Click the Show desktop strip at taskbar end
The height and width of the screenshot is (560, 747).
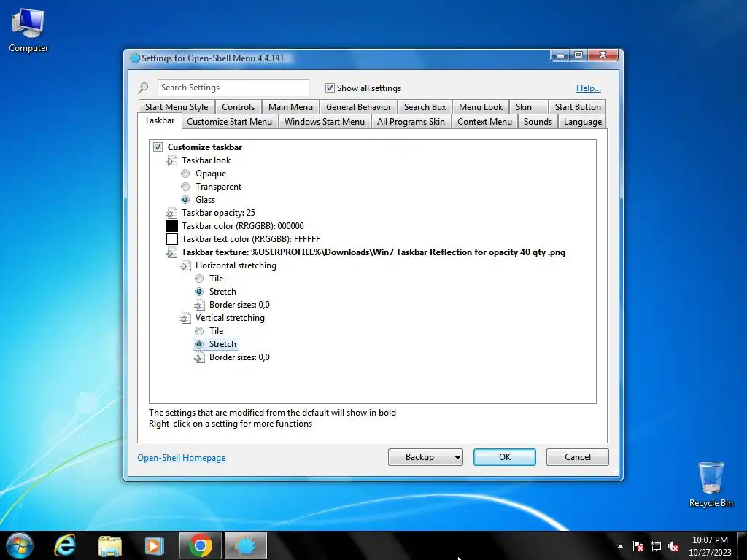coord(742,545)
